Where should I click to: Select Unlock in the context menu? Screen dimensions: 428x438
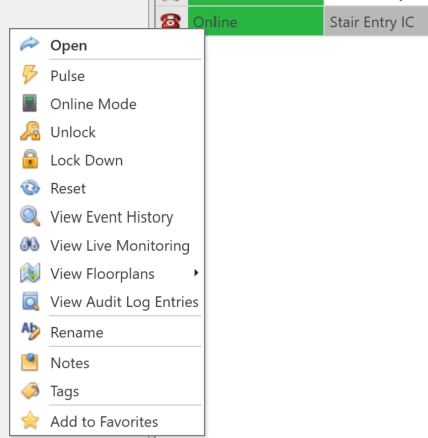(x=107, y=132)
